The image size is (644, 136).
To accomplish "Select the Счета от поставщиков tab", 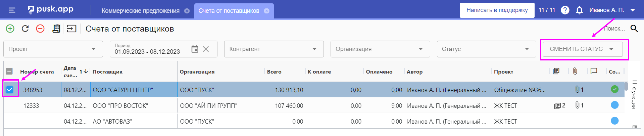I will pyautogui.click(x=229, y=11).
